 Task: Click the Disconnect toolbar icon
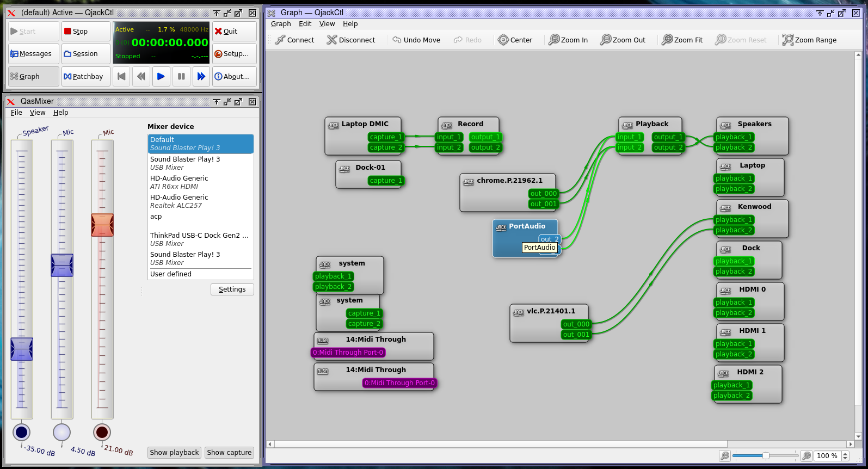(331, 40)
